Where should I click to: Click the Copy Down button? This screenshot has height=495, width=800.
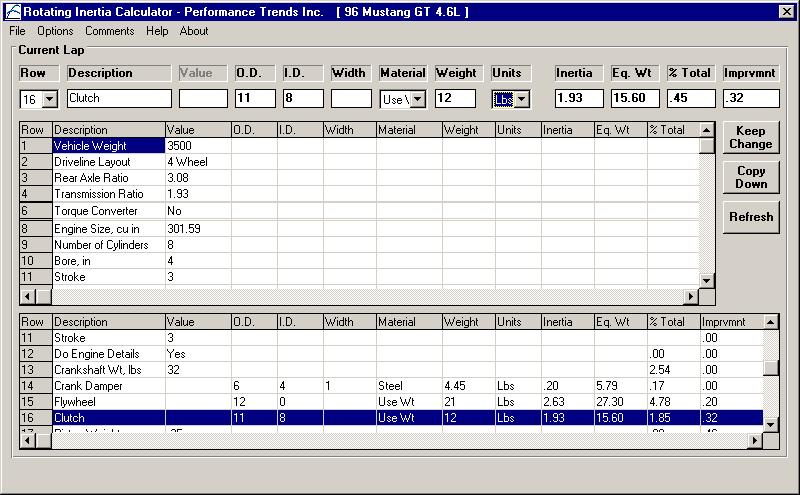coord(751,177)
